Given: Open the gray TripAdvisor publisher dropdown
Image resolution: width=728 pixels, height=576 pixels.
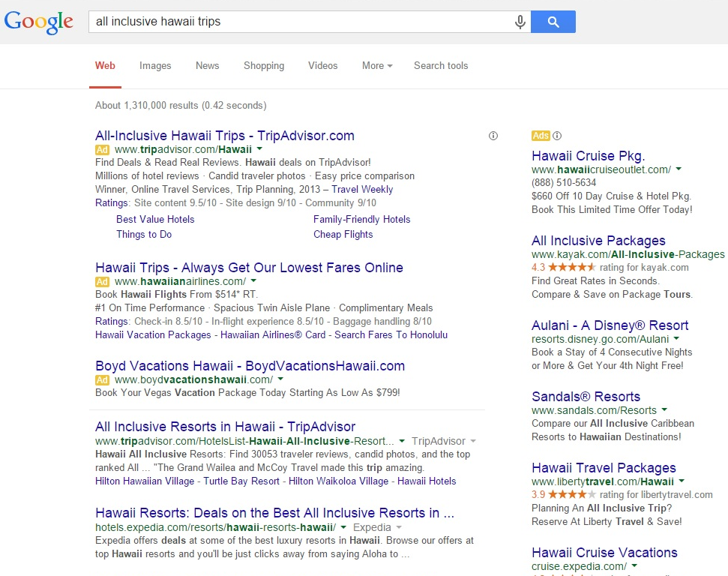Looking at the screenshot, I should (x=443, y=441).
